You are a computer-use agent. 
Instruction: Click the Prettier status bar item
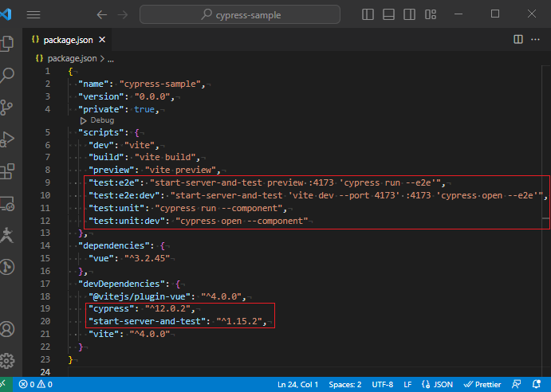pyautogui.click(x=482, y=385)
